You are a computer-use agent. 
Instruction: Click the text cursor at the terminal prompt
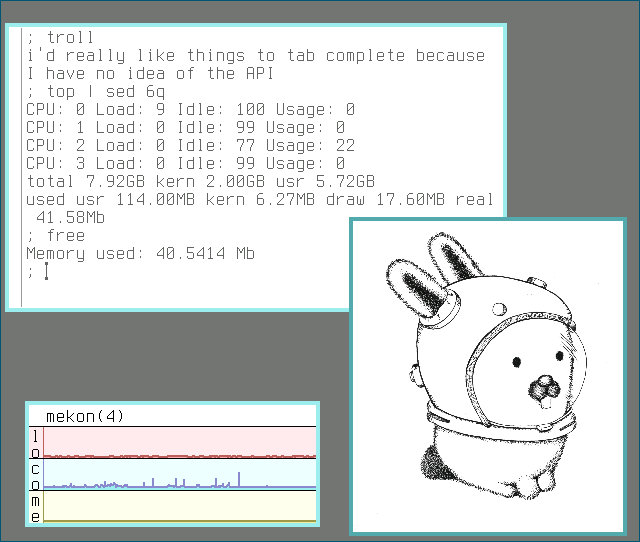coord(46,271)
